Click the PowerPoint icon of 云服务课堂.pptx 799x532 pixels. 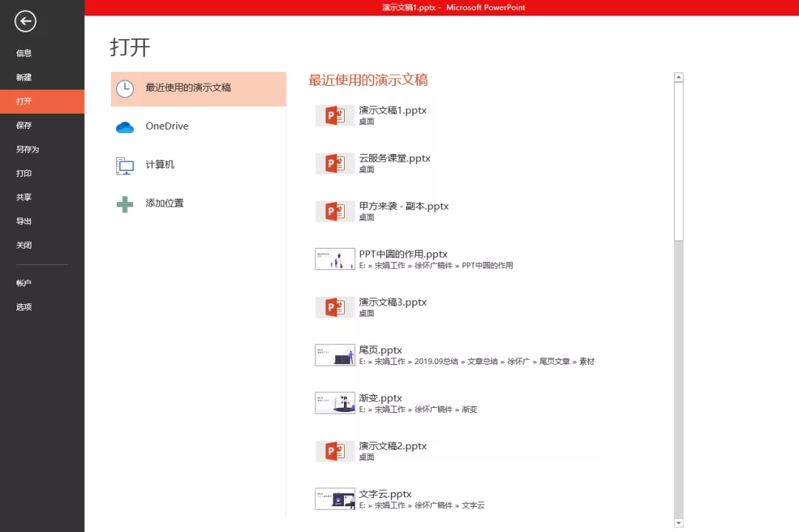pyautogui.click(x=335, y=164)
